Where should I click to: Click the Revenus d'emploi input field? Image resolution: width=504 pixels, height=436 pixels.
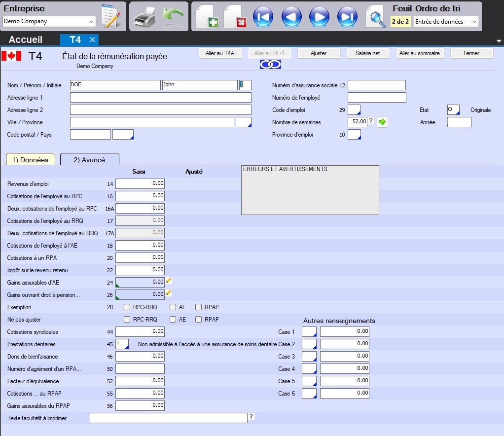pyautogui.click(x=140, y=183)
